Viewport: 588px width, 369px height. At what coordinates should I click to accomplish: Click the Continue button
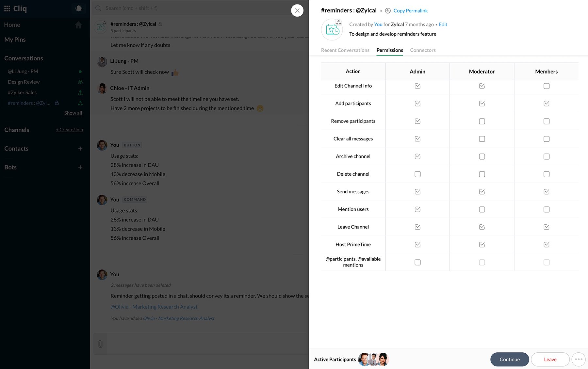pyautogui.click(x=510, y=359)
